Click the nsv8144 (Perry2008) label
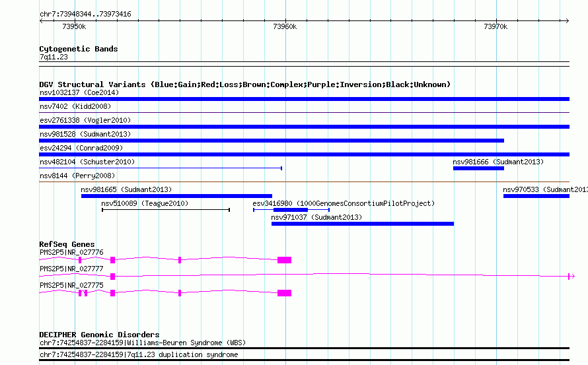This screenshot has width=588, height=365. 77,176
